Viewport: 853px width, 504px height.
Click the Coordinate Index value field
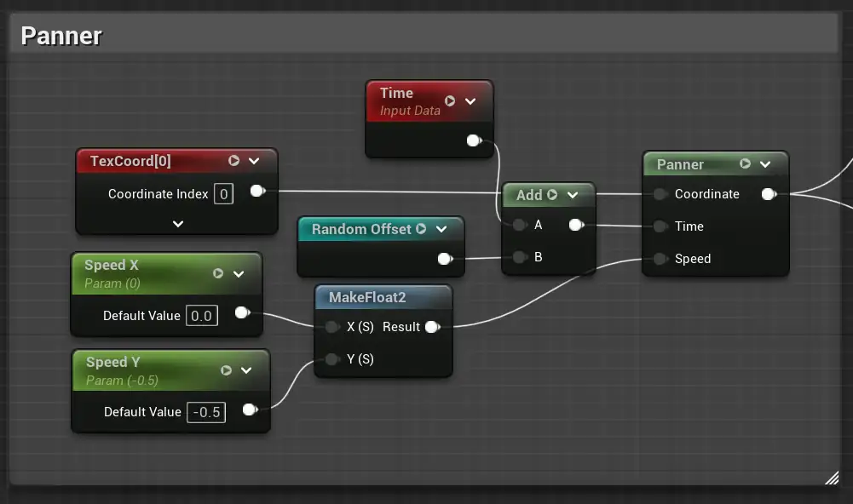point(223,194)
